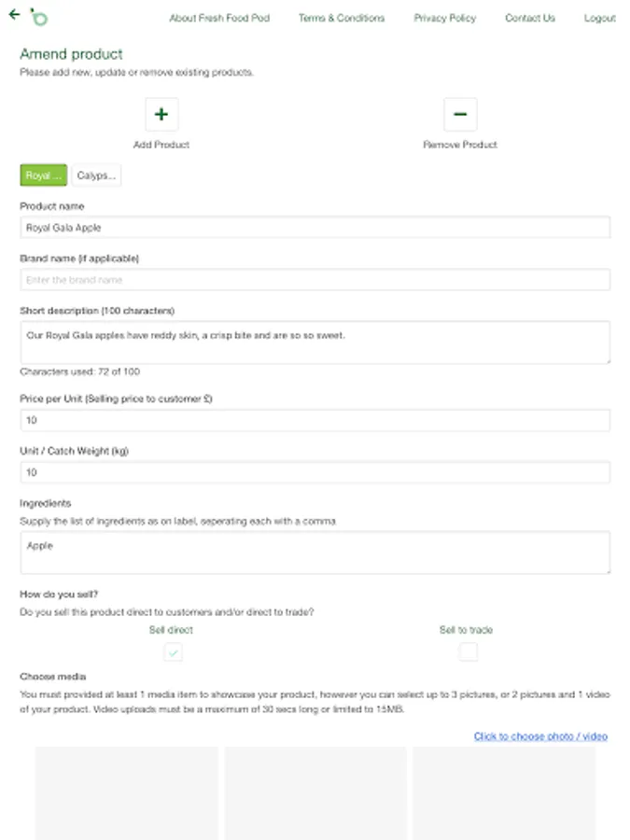Focus the Product name field

coord(315,228)
